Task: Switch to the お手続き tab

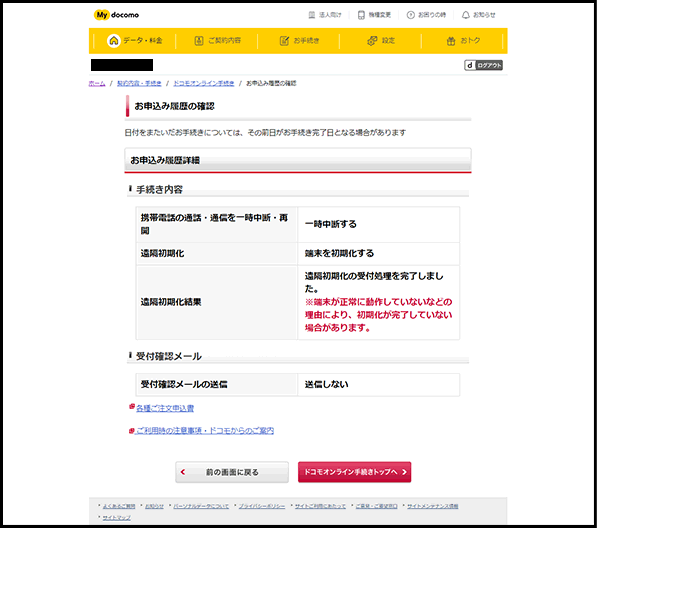Action: click(300, 41)
